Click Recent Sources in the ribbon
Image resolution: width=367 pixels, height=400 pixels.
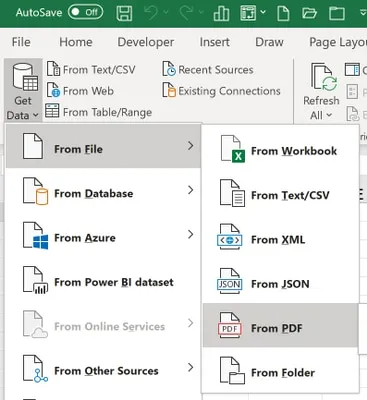pyautogui.click(x=208, y=69)
